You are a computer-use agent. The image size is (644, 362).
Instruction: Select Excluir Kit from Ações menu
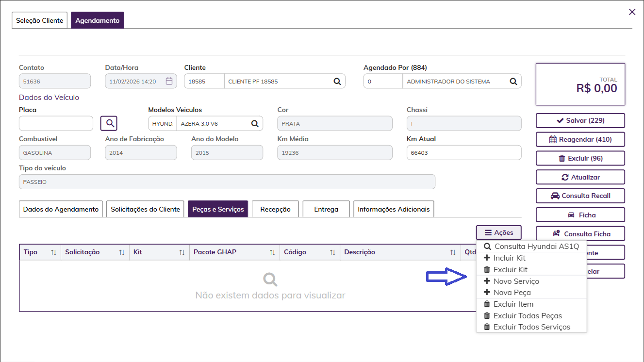point(531,270)
